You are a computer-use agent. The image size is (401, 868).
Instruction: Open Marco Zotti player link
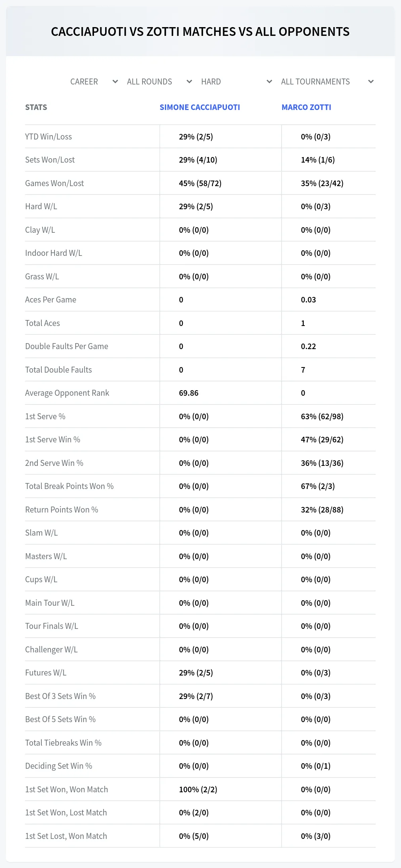pyautogui.click(x=306, y=107)
